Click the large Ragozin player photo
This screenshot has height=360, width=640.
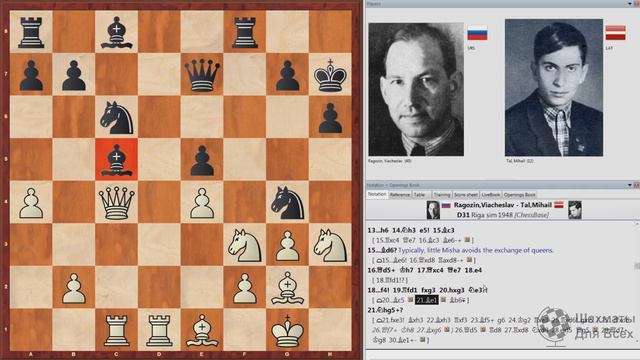click(416, 89)
